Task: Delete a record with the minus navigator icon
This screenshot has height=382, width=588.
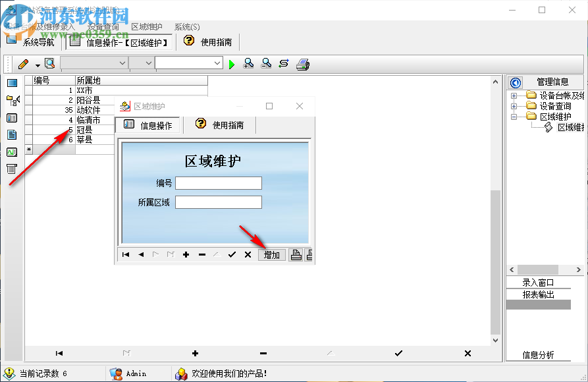Action: [x=201, y=254]
